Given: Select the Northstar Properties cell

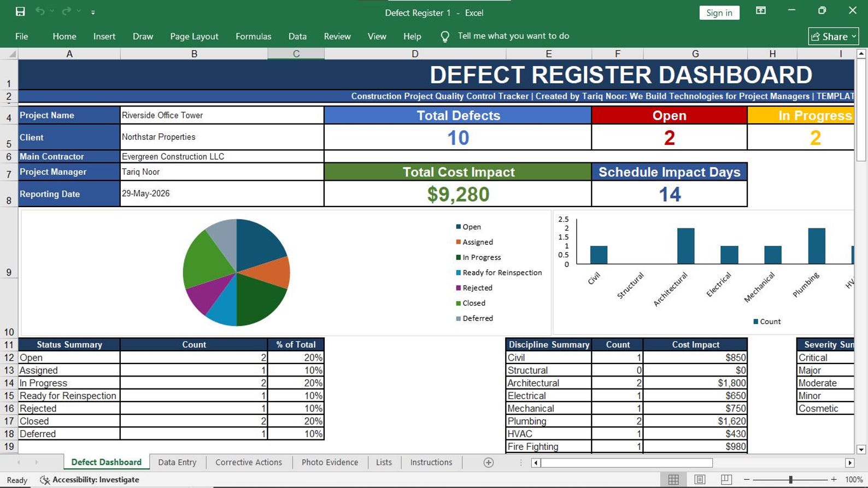Looking at the screenshot, I should click(222, 137).
